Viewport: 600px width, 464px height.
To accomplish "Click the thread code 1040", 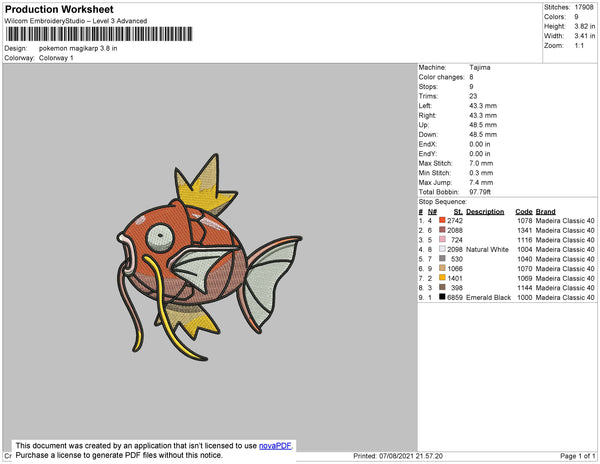I will pos(524,259).
